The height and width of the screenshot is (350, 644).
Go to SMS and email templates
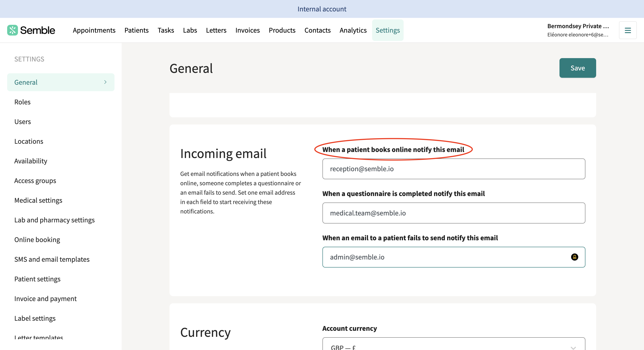click(x=52, y=259)
